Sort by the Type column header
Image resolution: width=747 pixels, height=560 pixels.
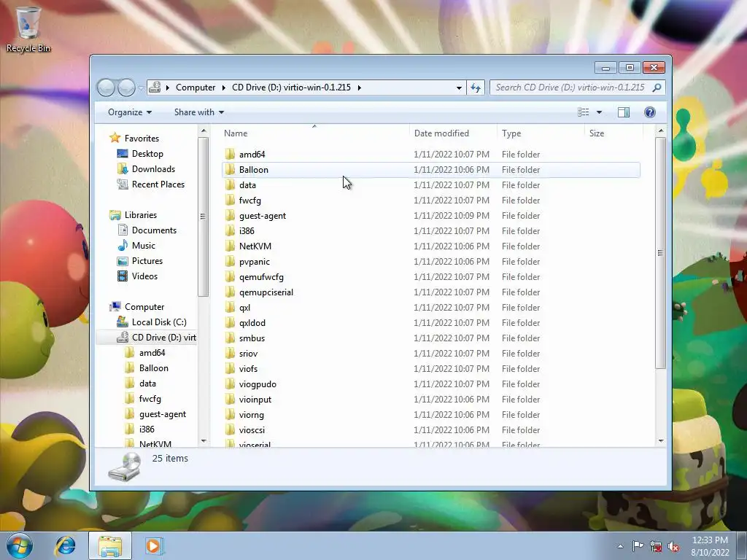coord(541,133)
